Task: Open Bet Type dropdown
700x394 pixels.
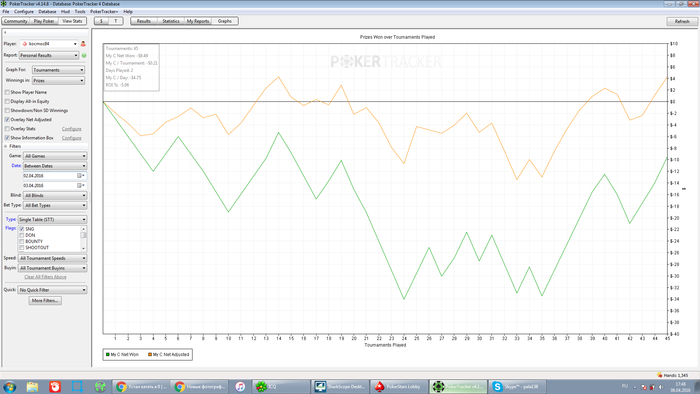Action: [x=55, y=205]
